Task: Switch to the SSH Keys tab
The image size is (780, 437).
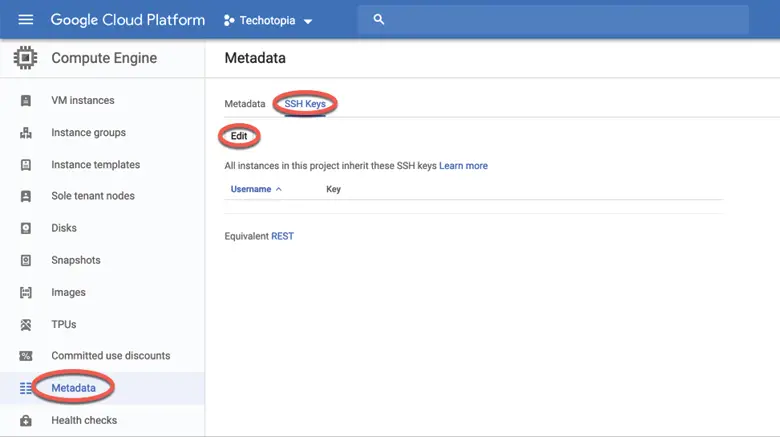Action: 305,104
